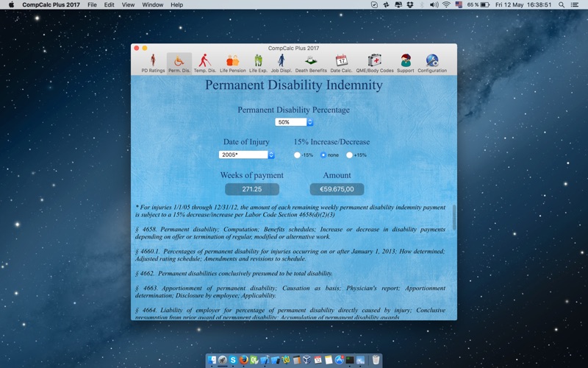Open Calendar from the dock
Viewport: 588px width, 368px height.
click(x=318, y=360)
